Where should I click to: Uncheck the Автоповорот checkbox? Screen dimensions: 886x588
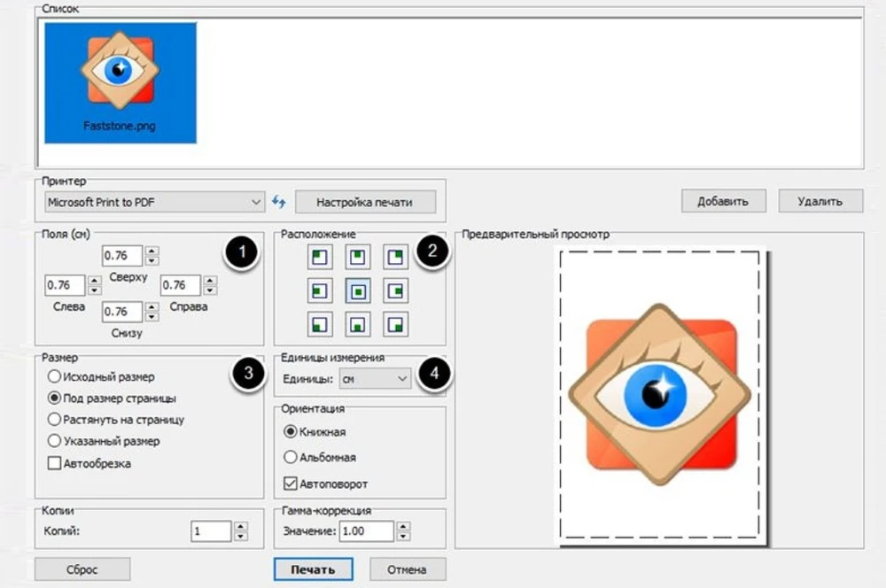pyautogui.click(x=290, y=484)
